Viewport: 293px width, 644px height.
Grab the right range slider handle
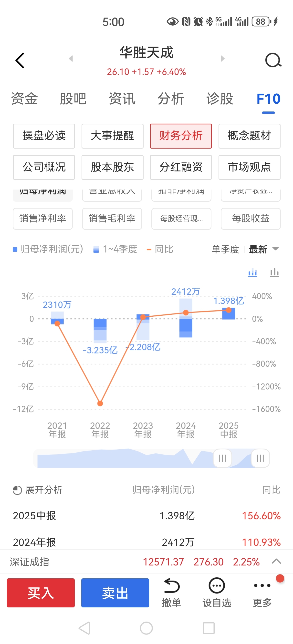(x=261, y=458)
